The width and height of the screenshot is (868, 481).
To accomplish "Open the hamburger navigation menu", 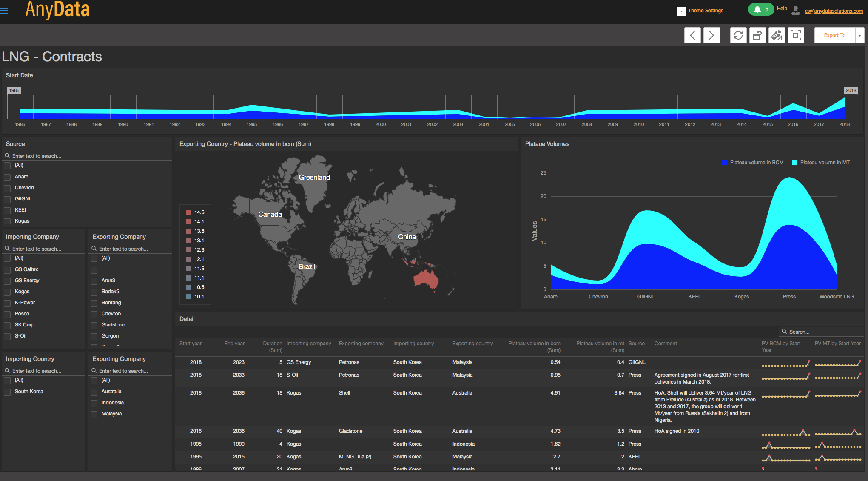I will tap(4, 11).
